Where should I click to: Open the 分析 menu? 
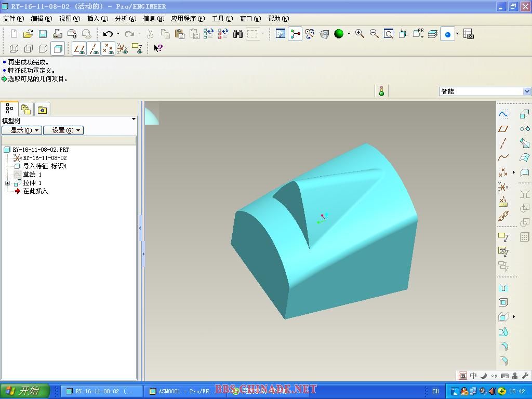125,19
